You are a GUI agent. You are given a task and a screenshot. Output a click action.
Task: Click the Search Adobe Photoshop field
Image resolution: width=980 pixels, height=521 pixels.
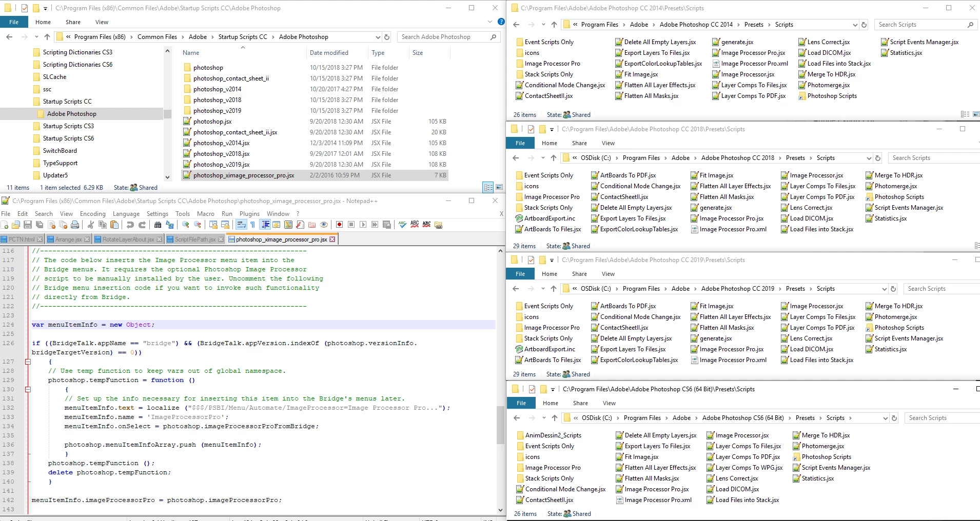(x=448, y=37)
